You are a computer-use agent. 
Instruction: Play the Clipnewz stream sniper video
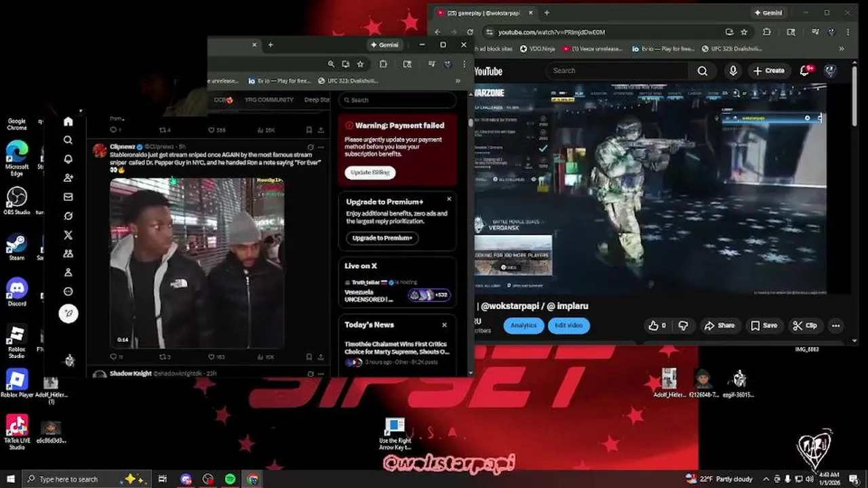point(197,263)
